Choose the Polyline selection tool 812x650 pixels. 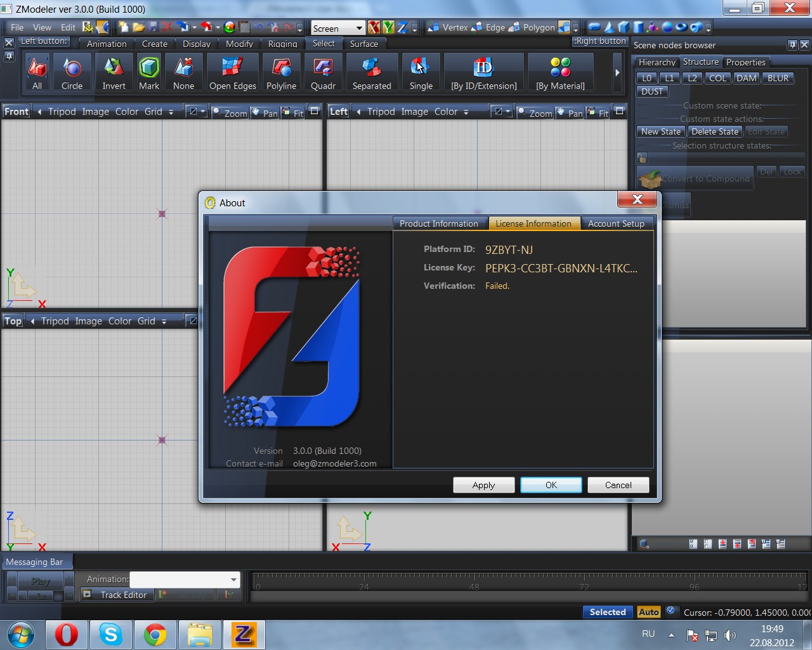pos(281,72)
